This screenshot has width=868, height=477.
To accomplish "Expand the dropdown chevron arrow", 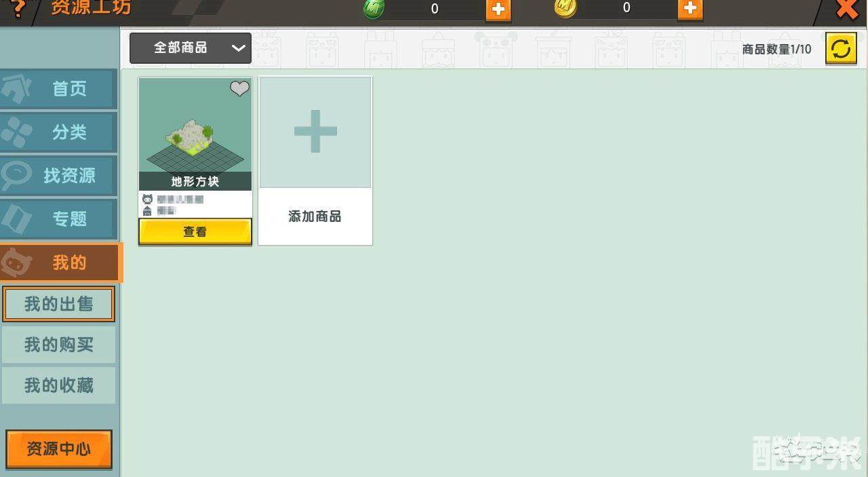I will (x=237, y=48).
